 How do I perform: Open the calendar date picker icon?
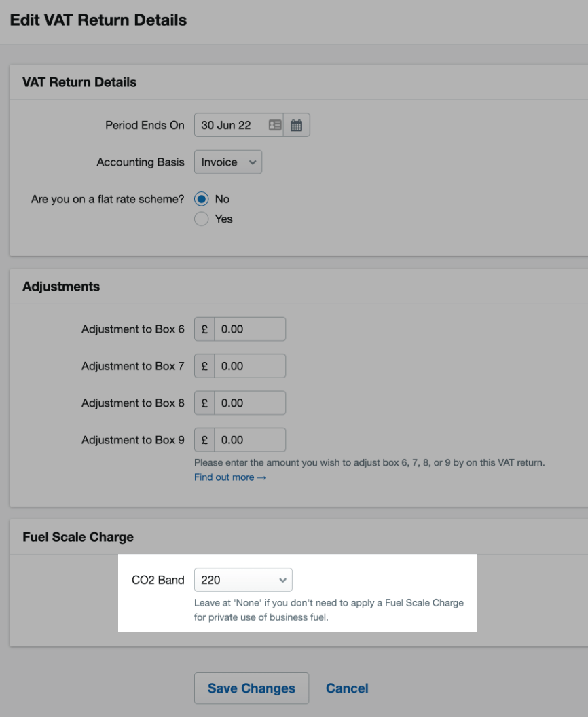[x=297, y=124]
